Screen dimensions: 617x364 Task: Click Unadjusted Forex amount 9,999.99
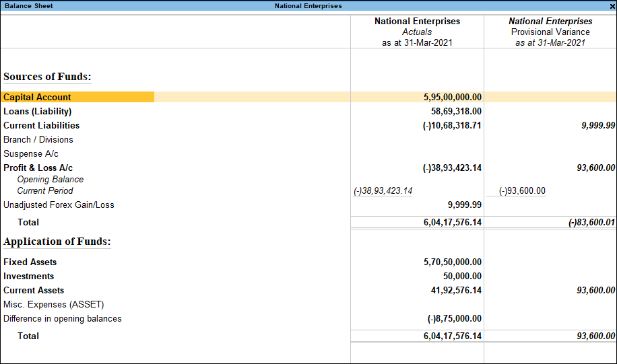pyautogui.click(x=464, y=205)
